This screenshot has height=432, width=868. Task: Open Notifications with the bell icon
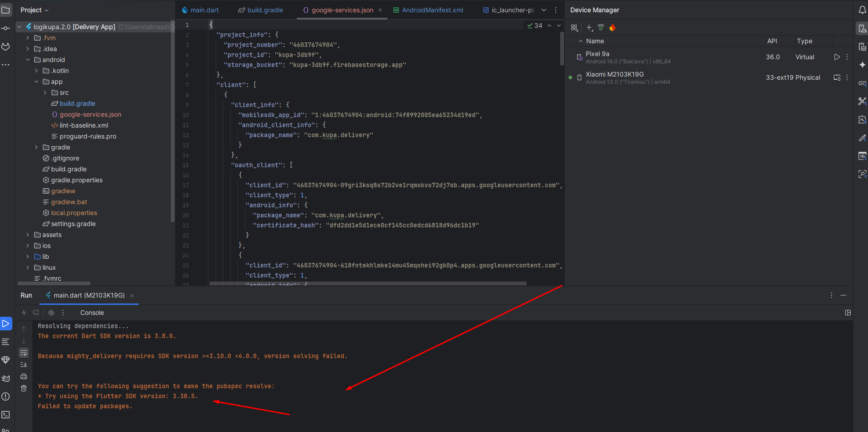coord(862,10)
